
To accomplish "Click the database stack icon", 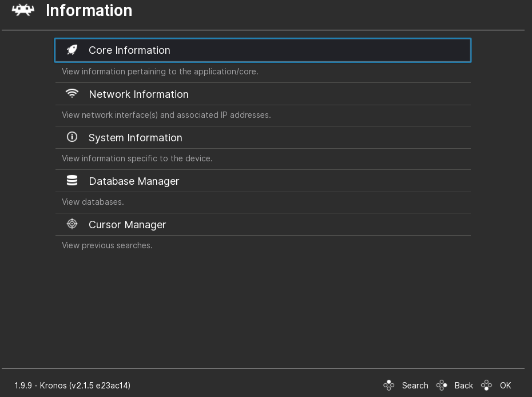I will [72, 181].
